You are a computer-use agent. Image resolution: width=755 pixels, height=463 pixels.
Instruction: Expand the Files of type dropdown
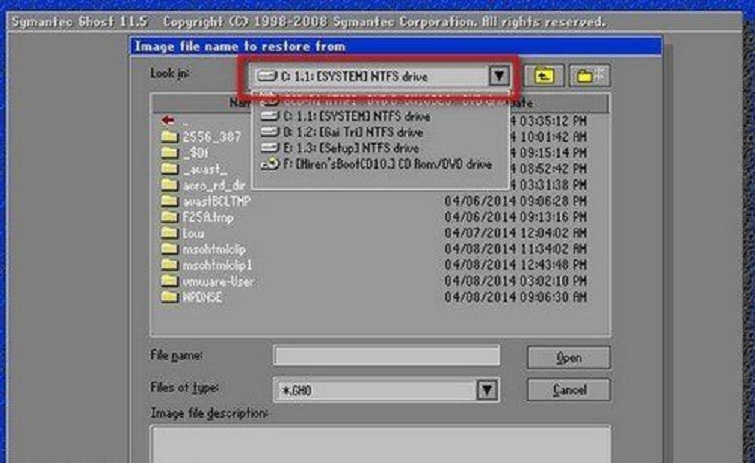(487, 390)
